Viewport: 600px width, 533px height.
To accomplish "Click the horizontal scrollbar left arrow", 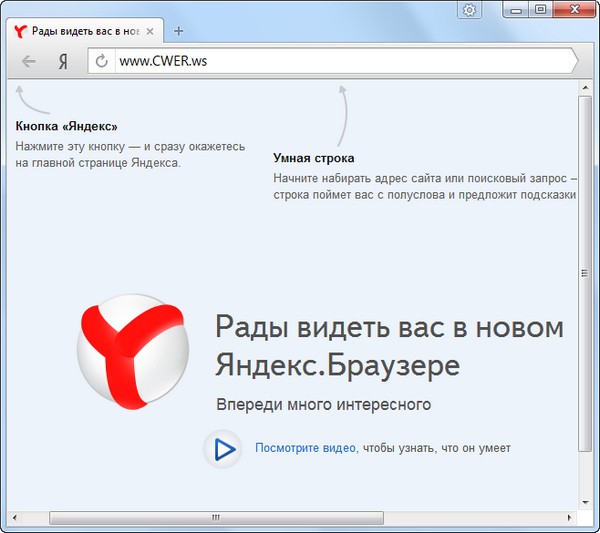I will click(x=23, y=517).
